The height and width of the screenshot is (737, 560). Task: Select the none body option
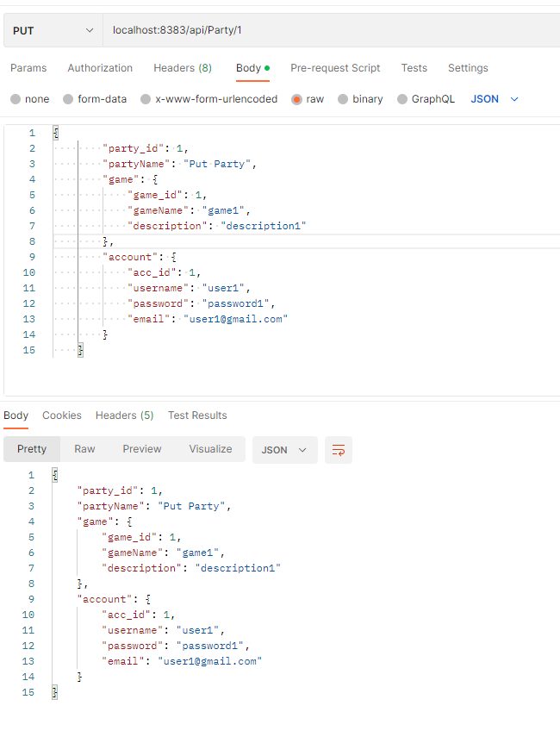click(29, 99)
